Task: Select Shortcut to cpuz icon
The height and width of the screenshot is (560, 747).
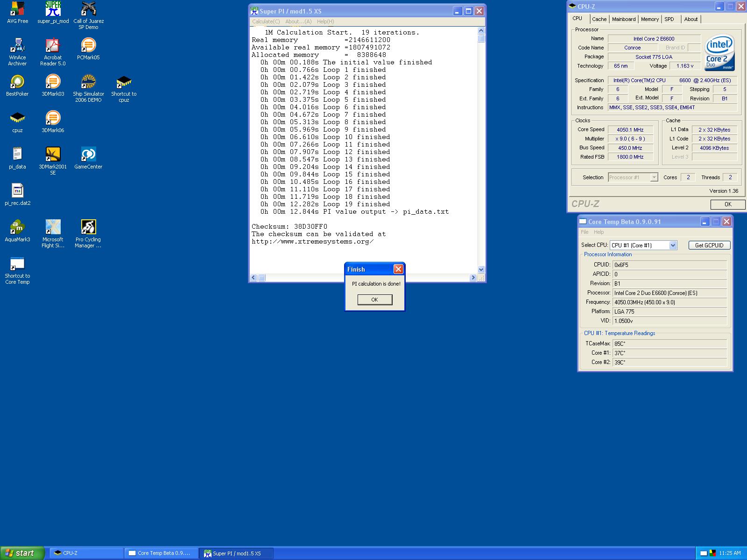Action: (x=124, y=88)
